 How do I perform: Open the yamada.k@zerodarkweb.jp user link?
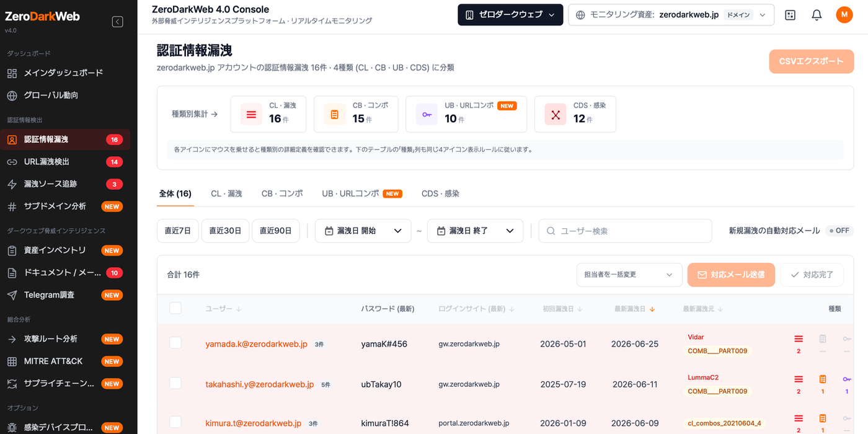click(257, 343)
